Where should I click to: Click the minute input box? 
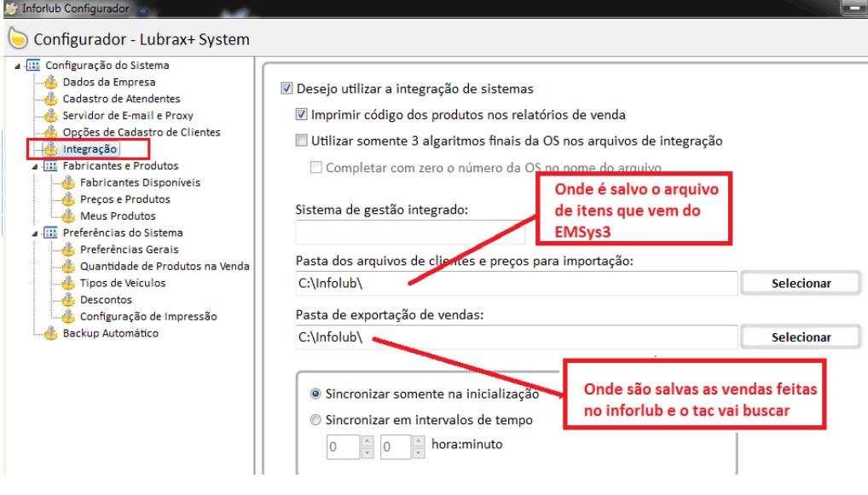point(396,447)
